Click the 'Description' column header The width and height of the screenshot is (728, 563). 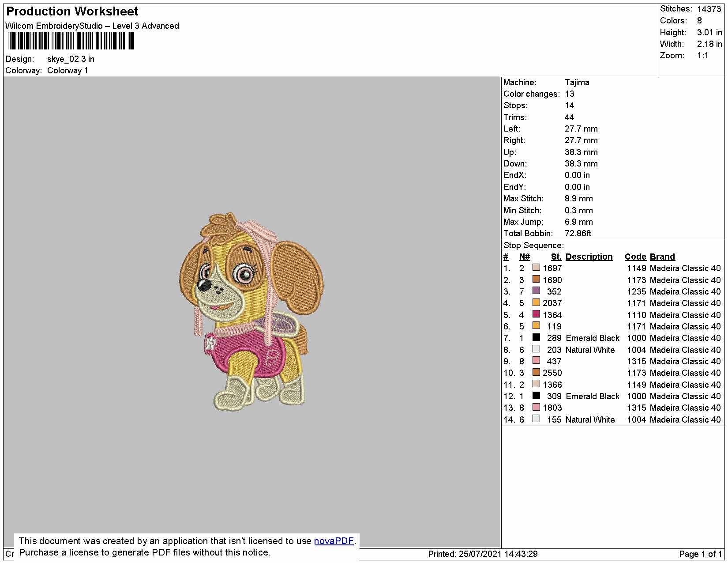coord(589,257)
